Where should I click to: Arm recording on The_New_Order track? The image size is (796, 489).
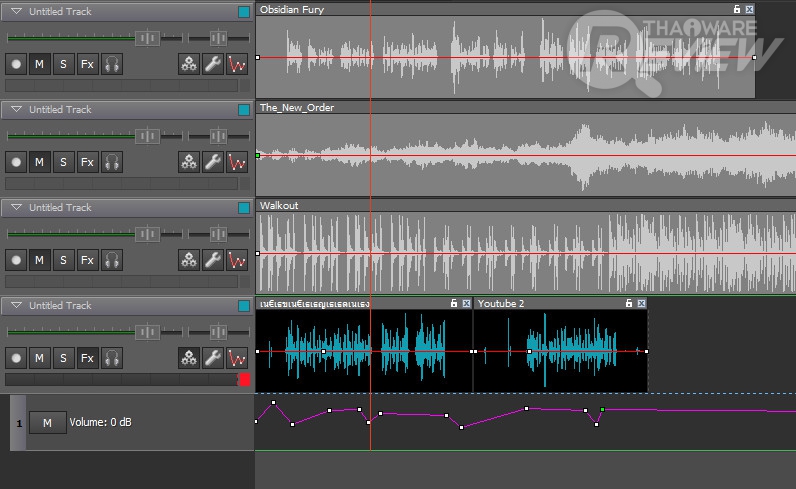16,162
